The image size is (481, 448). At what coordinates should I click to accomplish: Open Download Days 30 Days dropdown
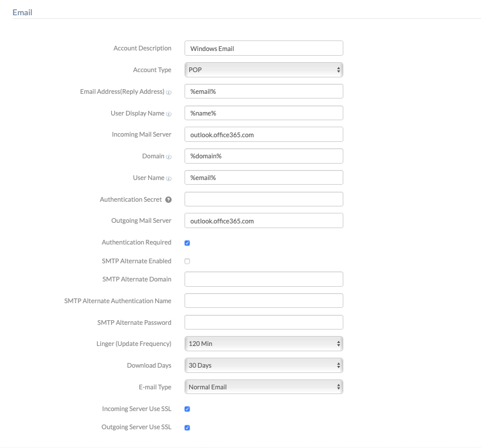pyautogui.click(x=264, y=365)
